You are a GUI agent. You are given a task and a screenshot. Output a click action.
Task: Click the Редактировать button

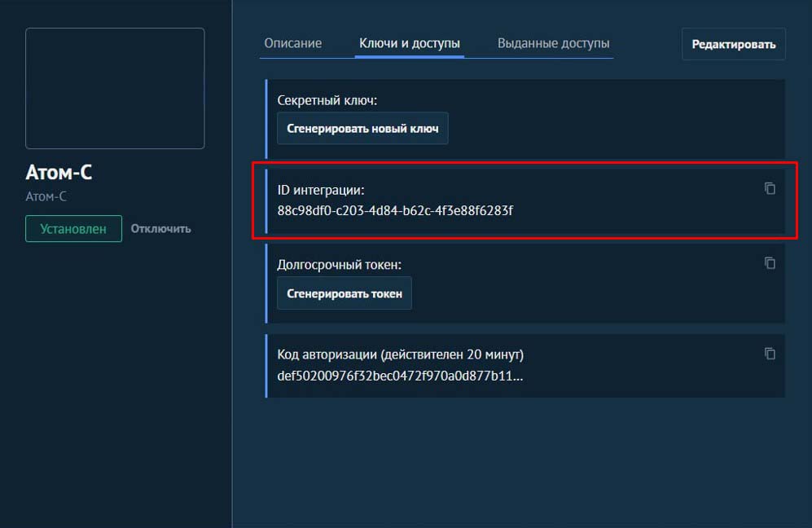(x=733, y=44)
